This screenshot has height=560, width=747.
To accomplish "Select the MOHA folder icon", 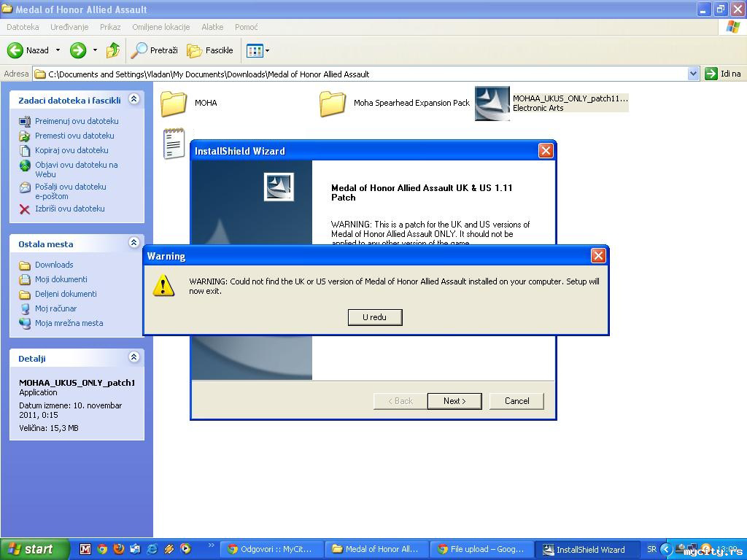I will pos(173,103).
